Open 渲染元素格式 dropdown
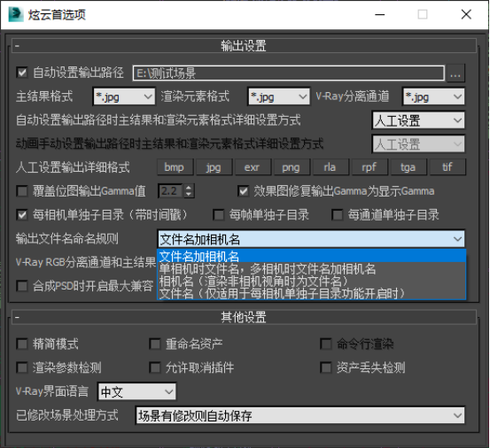490x448 pixels. point(279,97)
